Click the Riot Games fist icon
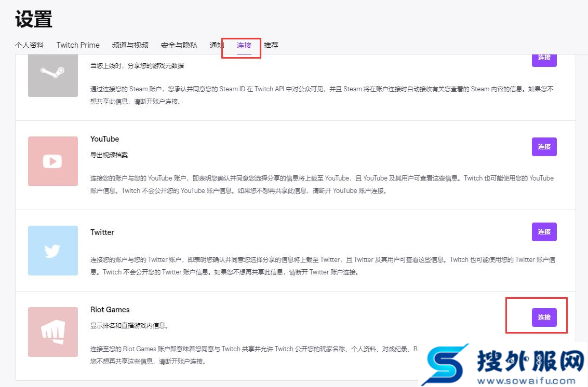The image size is (588, 387). pos(52,332)
